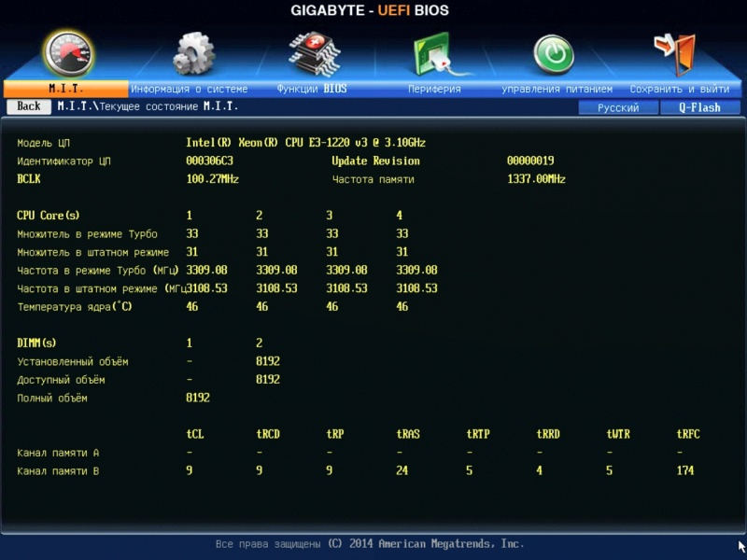Switch to the Сохранить и выйти tab
The width and height of the screenshot is (747, 560).
point(680,89)
